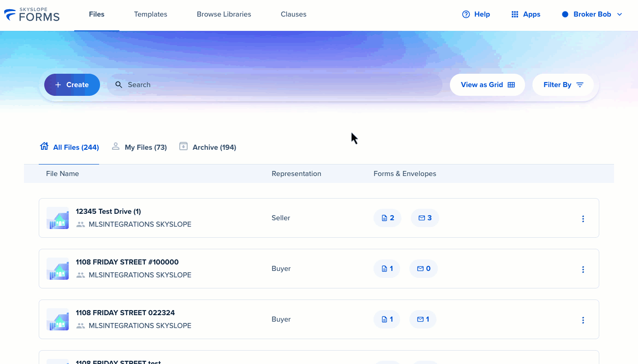Click the people icon in 12345 Test Drive row
Viewport: 638px width, 364px height.
[81, 224]
